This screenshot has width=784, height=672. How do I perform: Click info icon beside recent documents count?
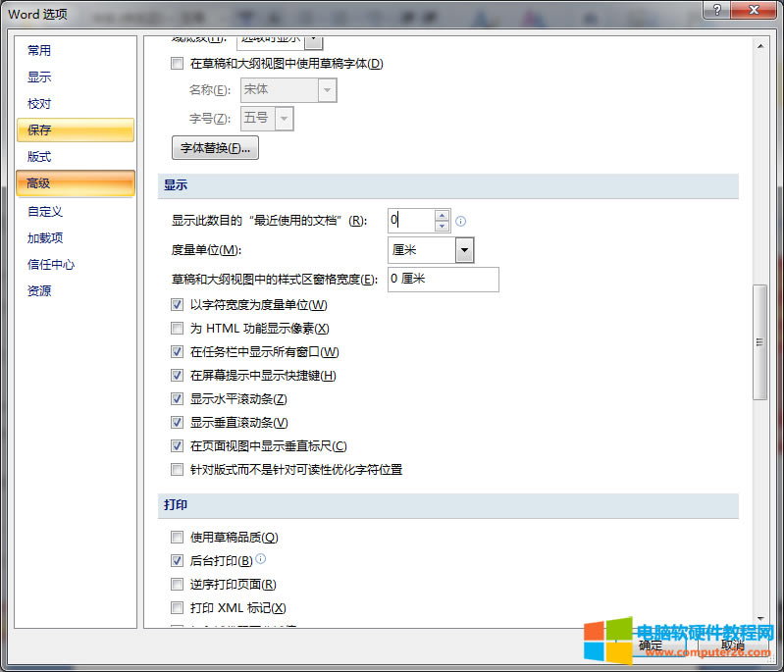click(x=461, y=221)
